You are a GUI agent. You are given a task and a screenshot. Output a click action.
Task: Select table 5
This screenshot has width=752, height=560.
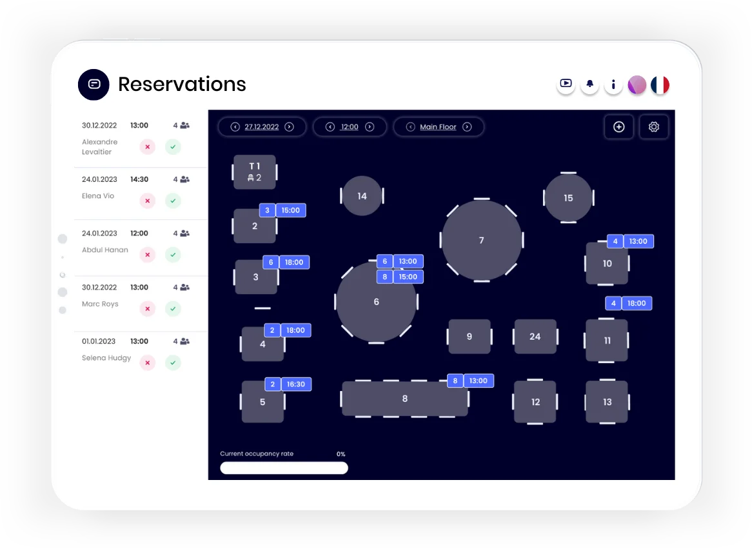(262, 402)
